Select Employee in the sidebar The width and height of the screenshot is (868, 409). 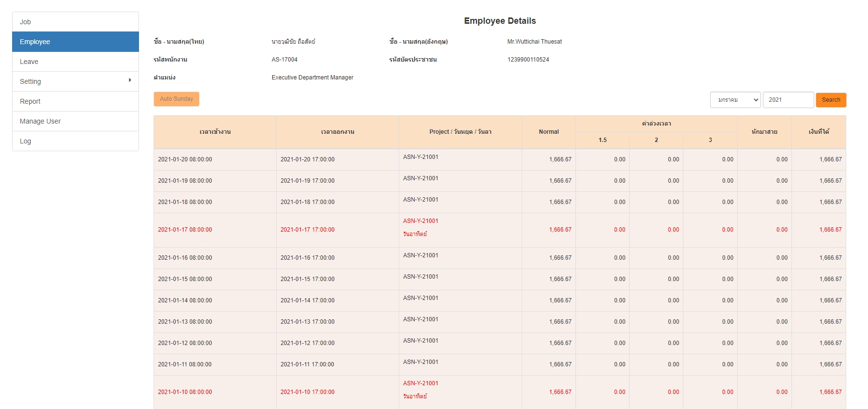76,42
